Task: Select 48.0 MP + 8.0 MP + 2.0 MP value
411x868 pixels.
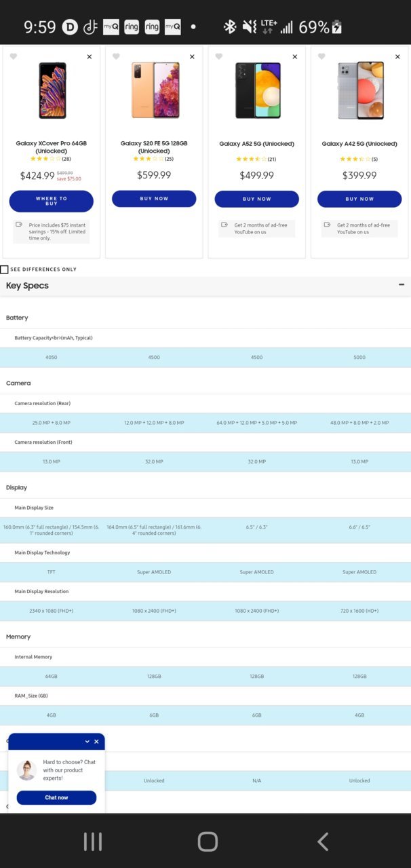Action: coord(359,423)
